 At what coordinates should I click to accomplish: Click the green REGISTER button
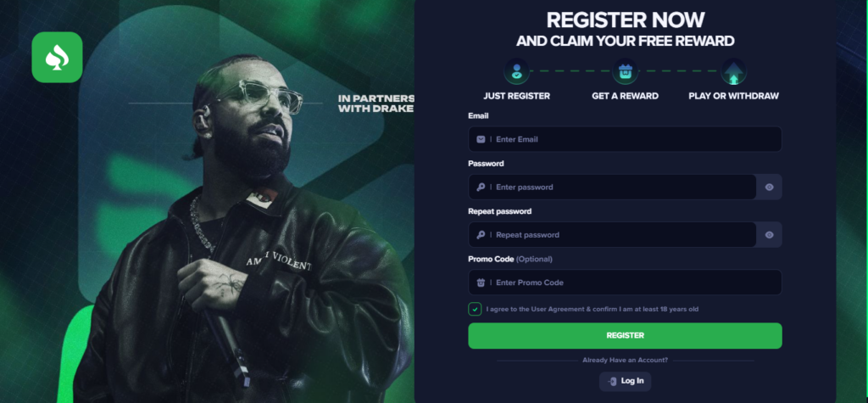tap(625, 335)
